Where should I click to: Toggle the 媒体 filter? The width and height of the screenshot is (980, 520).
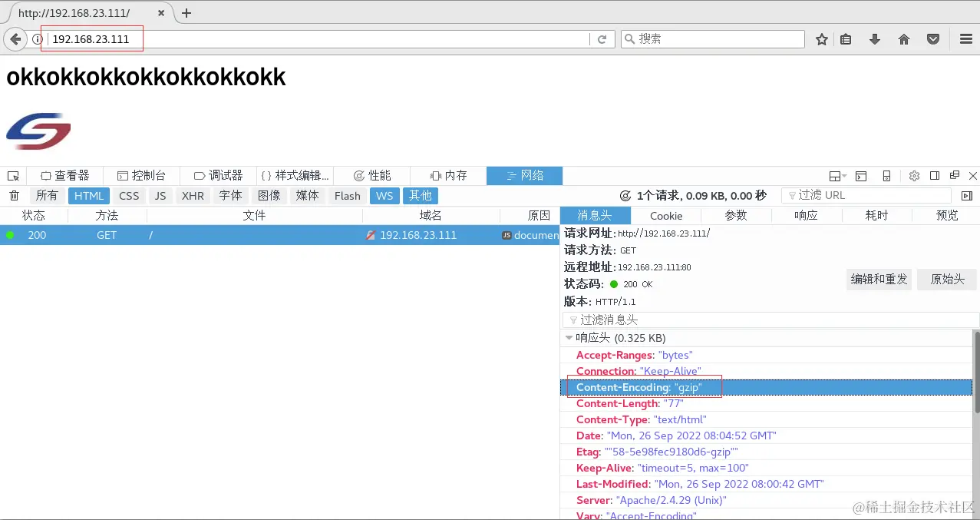pos(307,196)
